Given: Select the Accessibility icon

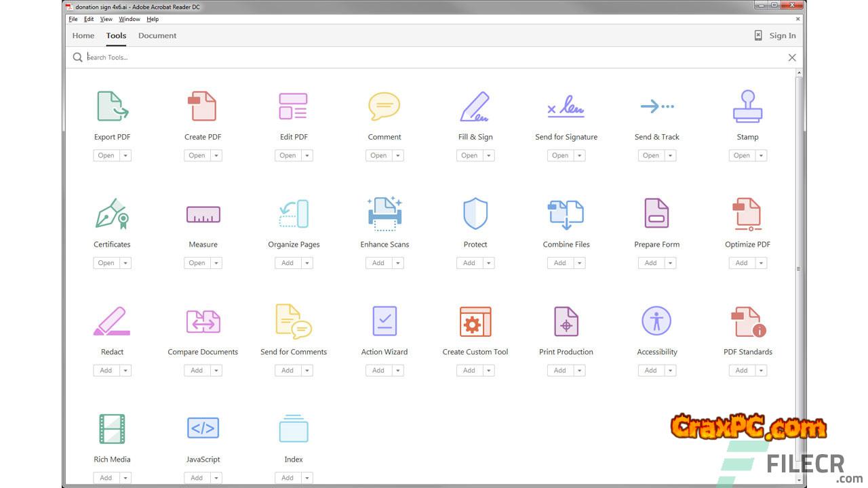Looking at the screenshot, I should click(656, 321).
